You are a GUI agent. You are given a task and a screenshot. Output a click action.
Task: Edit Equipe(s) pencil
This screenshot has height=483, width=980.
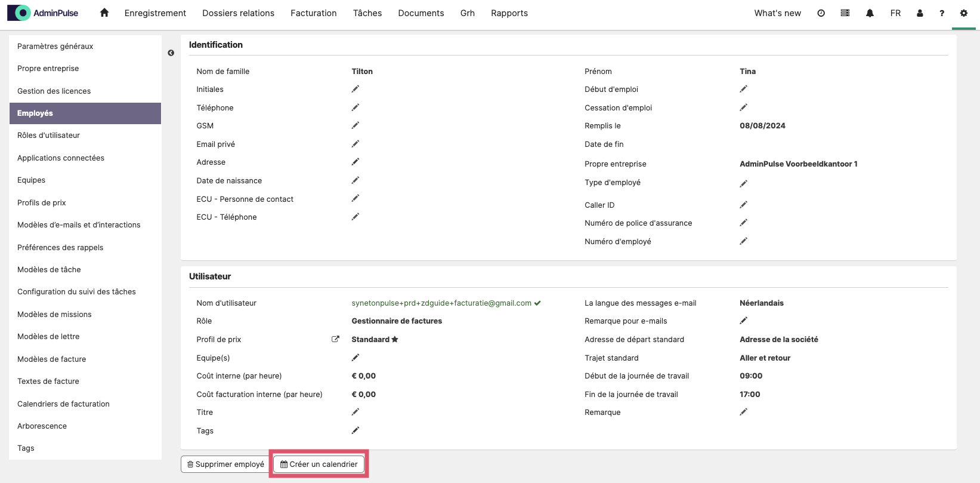click(x=355, y=358)
